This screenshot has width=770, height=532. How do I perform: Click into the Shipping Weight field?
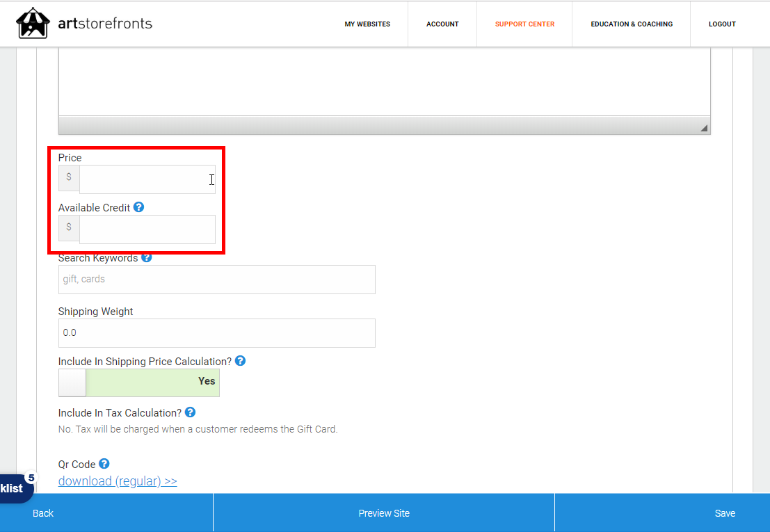[216, 333]
